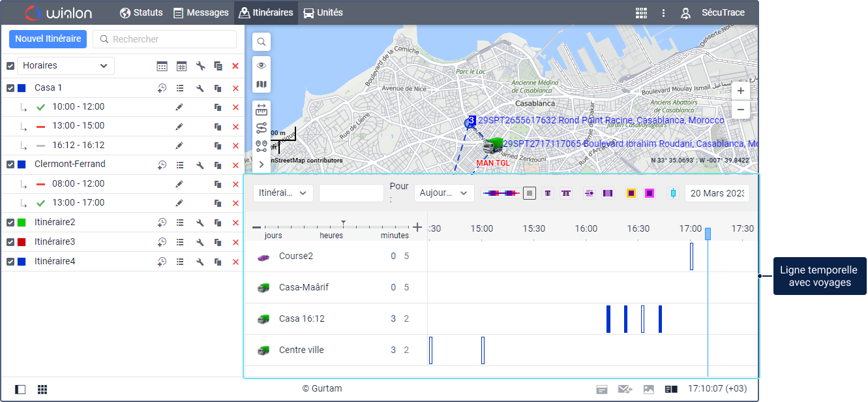Zoom in the map with plus button
The image size is (868, 402).
[740, 91]
